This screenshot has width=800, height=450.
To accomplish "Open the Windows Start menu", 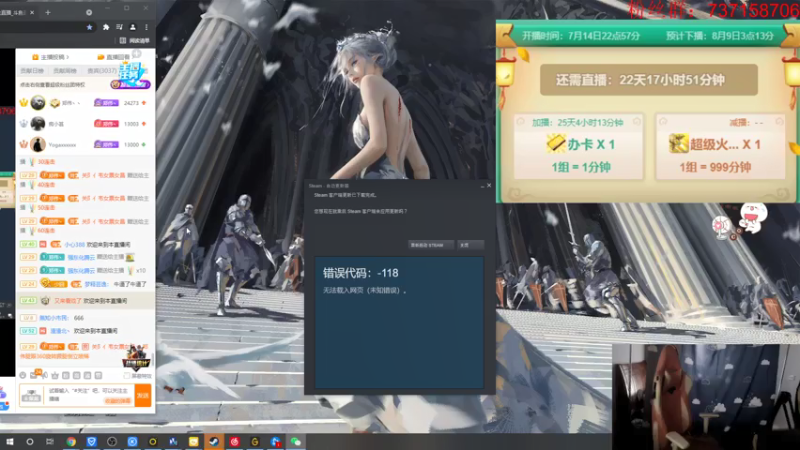I will [x=10, y=442].
